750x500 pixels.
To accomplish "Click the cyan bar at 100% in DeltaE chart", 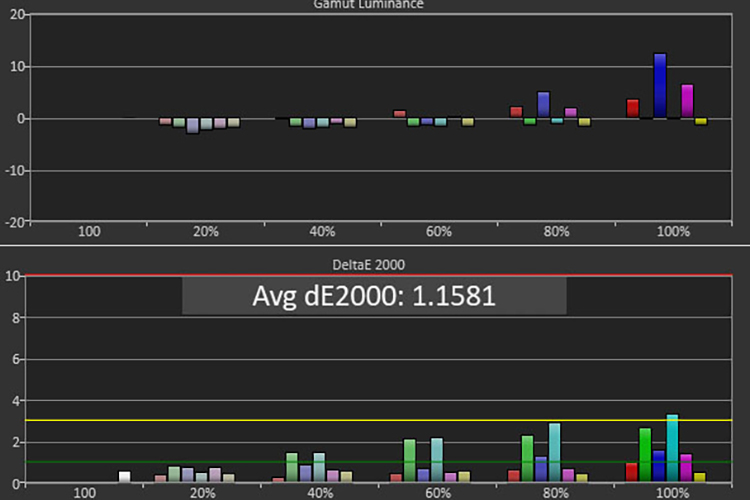I will point(672,448).
